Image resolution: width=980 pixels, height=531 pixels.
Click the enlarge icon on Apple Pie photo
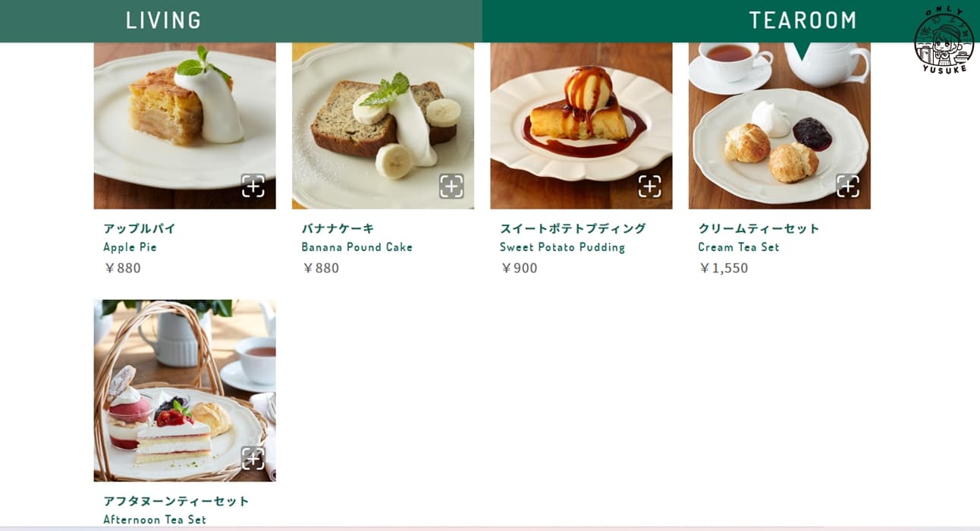(253, 186)
